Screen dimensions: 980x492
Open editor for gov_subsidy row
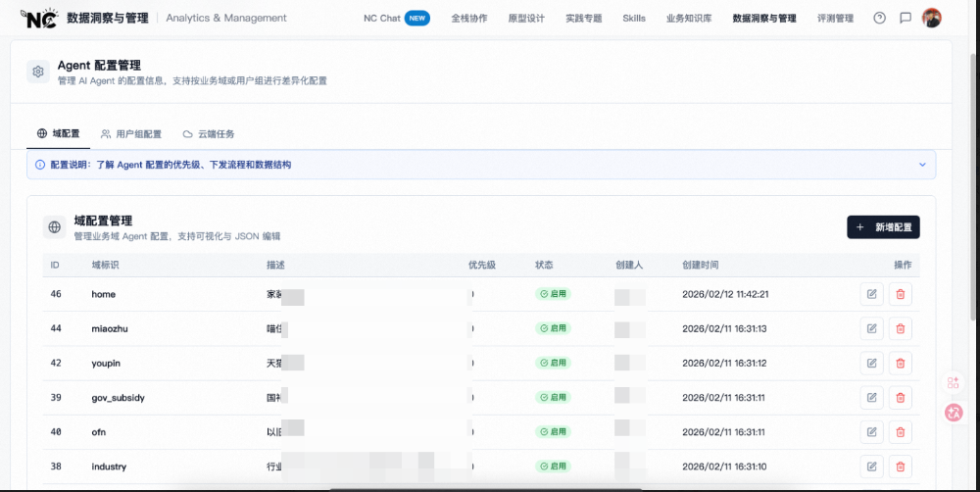tap(871, 398)
